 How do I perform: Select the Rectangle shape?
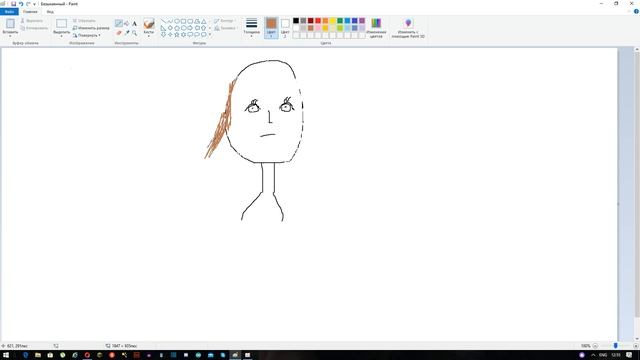(x=184, y=21)
